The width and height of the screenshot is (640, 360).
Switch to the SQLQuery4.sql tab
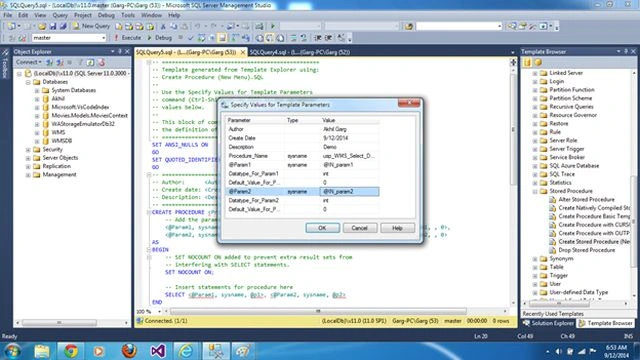[300, 52]
